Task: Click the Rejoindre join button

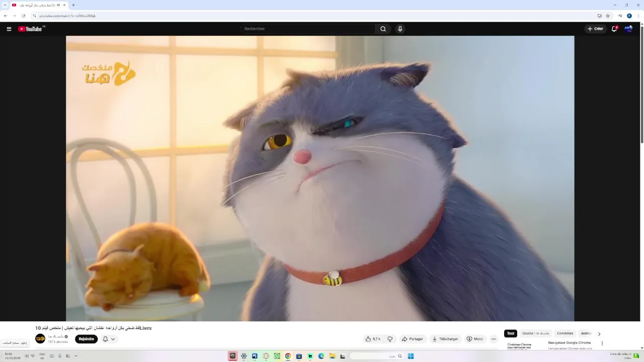Action: coord(86,339)
